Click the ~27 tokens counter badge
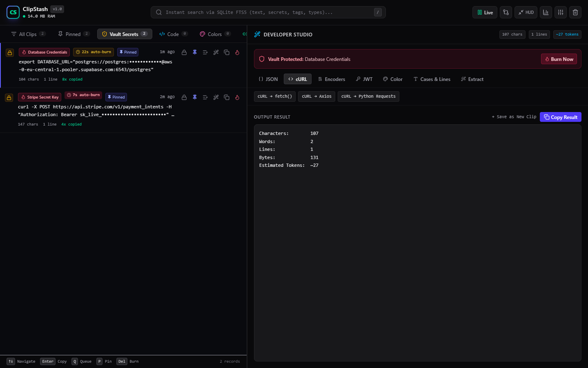This screenshot has width=588, height=368. point(567,34)
